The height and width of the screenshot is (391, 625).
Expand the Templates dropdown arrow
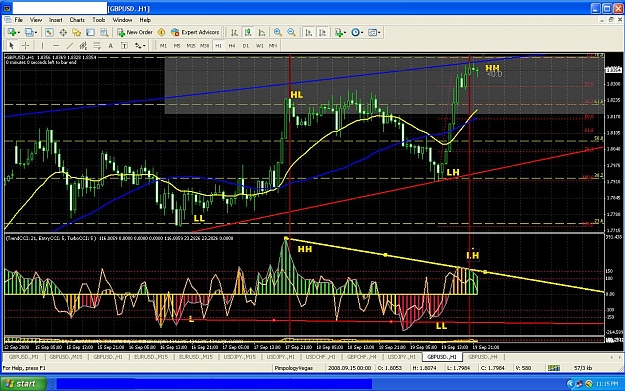(379, 33)
